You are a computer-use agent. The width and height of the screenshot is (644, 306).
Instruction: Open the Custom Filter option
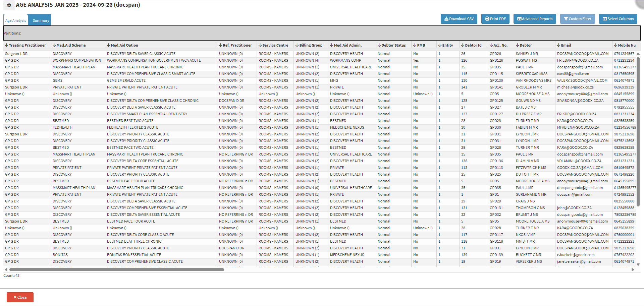[x=577, y=19]
